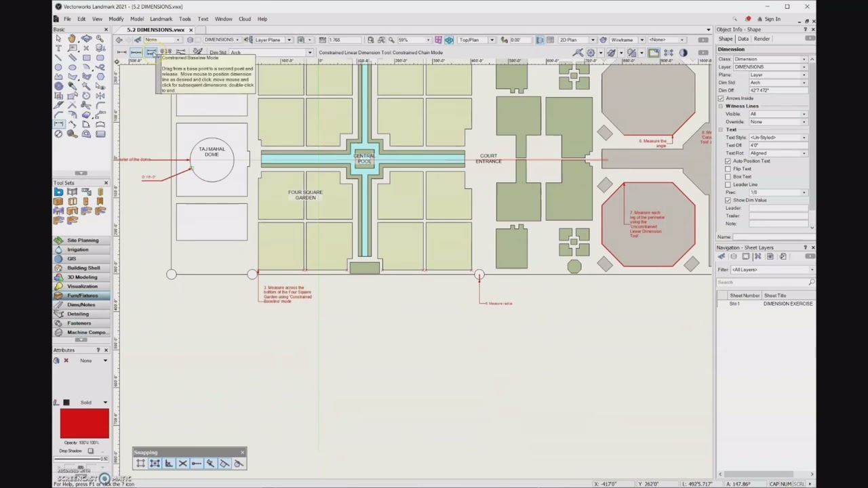Viewport: 868px width, 488px height.
Task: Open the Site Planning tool set
Action: 81,240
